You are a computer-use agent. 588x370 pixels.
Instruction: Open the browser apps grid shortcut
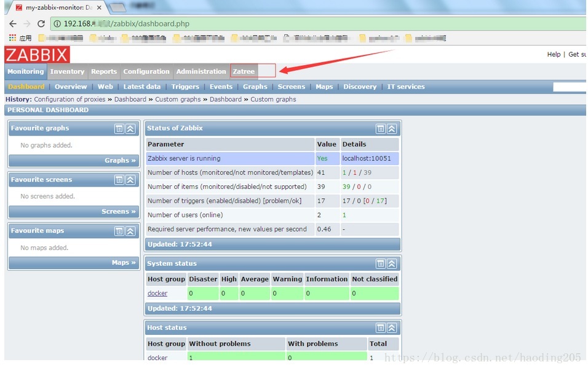coord(12,38)
